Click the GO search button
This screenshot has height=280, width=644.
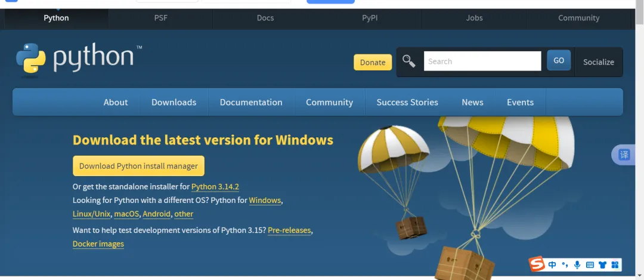tap(559, 60)
